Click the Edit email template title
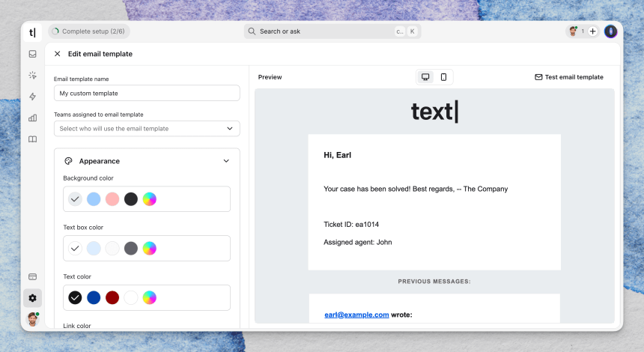The image size is (644, 352). click(100, 54)
